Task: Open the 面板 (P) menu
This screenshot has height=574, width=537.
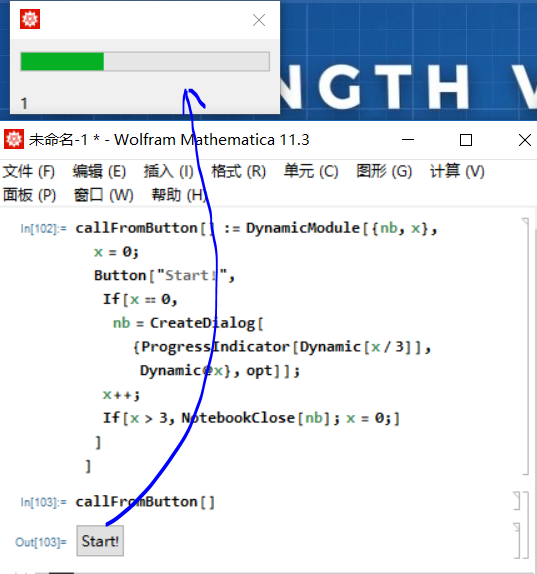Action: tap(30, 195)
